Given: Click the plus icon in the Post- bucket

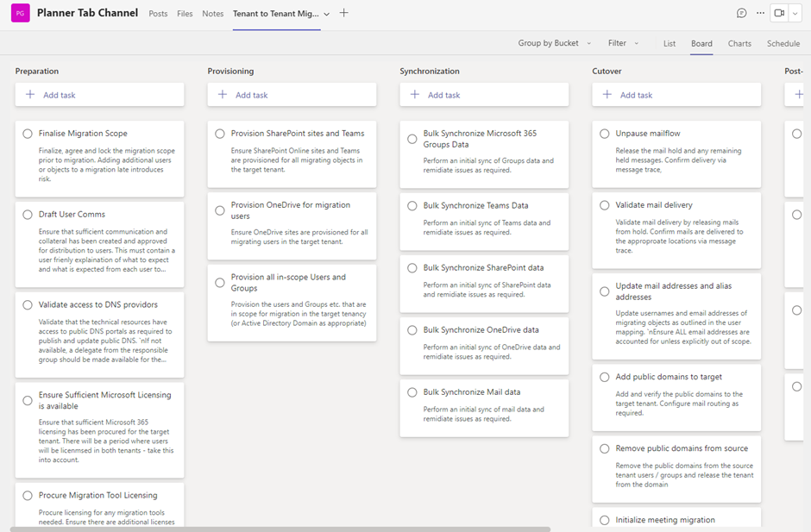Looking at the screenshot, I should point(799,94).
